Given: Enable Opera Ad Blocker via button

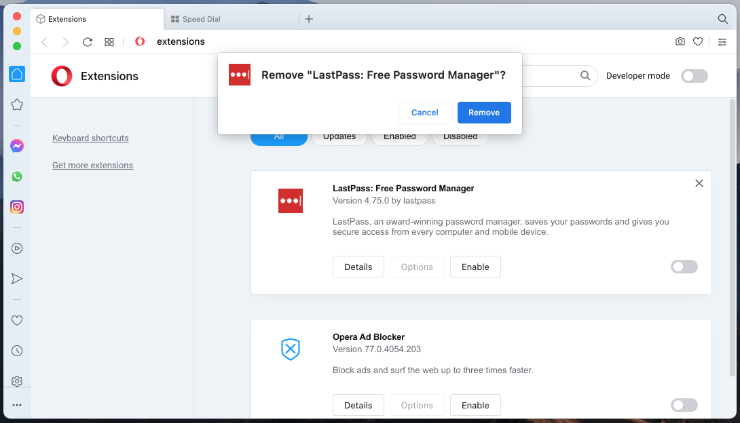Looking at the screenshot, I should 475,405.
